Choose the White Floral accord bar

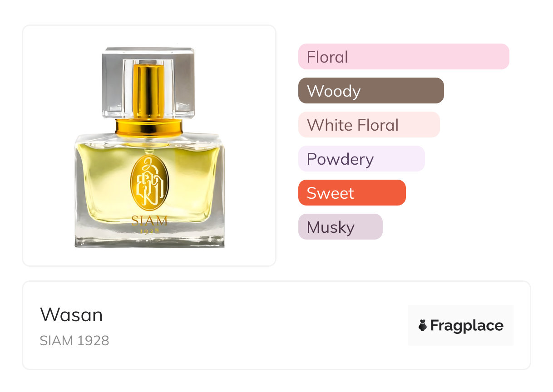coord(369,125)
